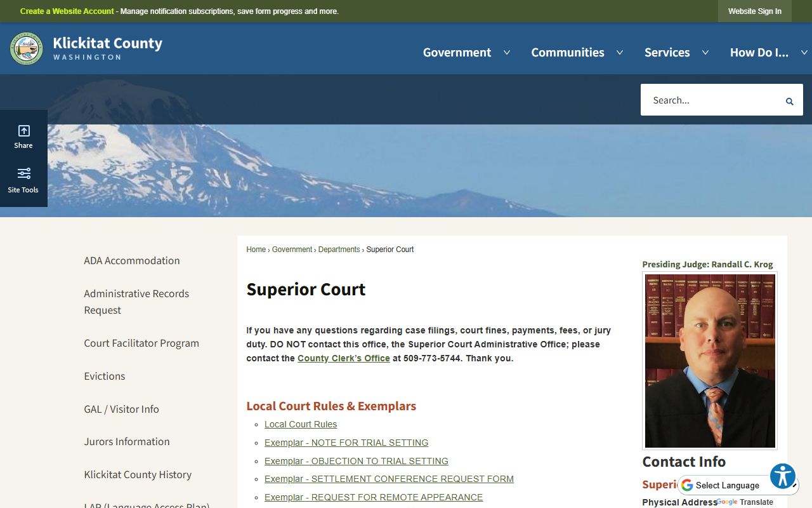This screenshot has height=508, width=812.
Task: Open the Communities menu
Action: (x=568, y=53)
